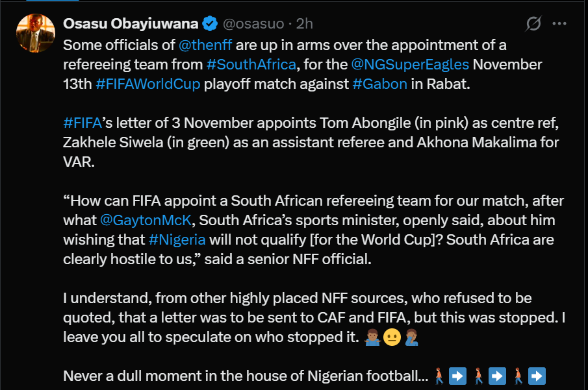Click the woman walking emoji
588x390 pixels.
coord(439,376)
